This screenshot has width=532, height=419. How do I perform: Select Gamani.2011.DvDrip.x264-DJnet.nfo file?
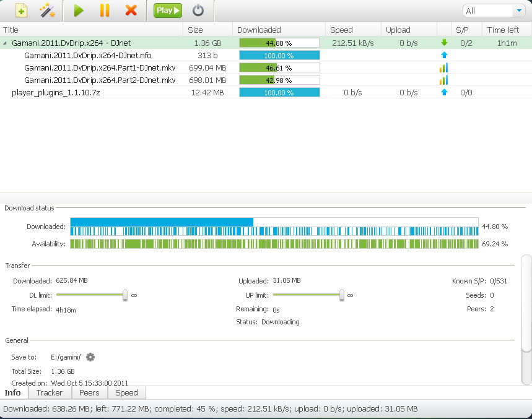[88, 55]
